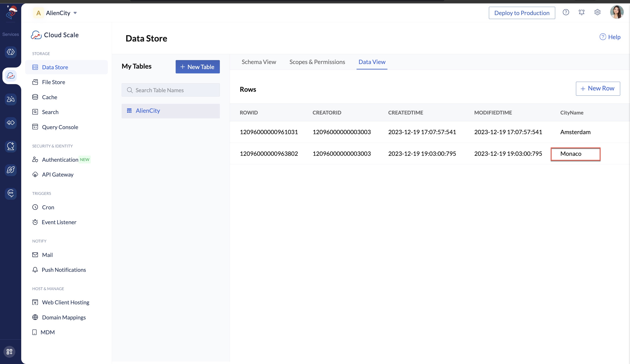Click the notifications bell icon

pyautogui.click(x=581, y=12)
